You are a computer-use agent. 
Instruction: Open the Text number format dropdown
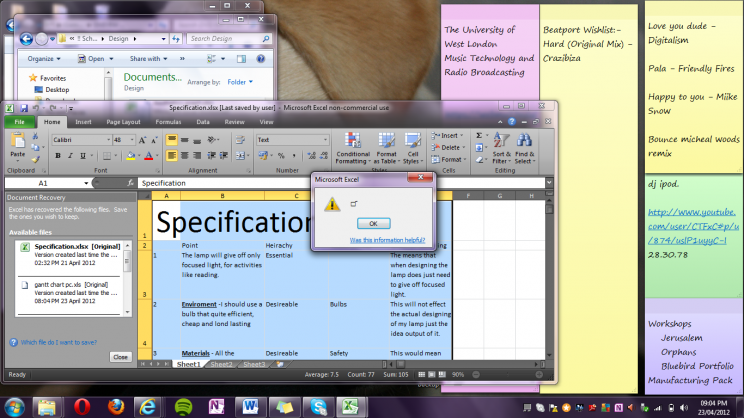(325, 140)
